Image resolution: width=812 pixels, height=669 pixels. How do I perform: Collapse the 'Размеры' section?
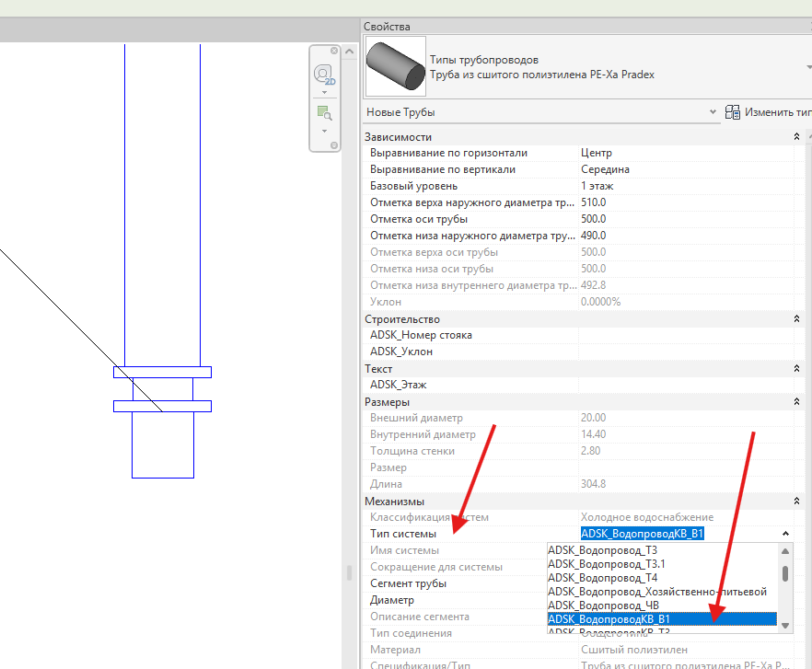(x=796, y=402)
